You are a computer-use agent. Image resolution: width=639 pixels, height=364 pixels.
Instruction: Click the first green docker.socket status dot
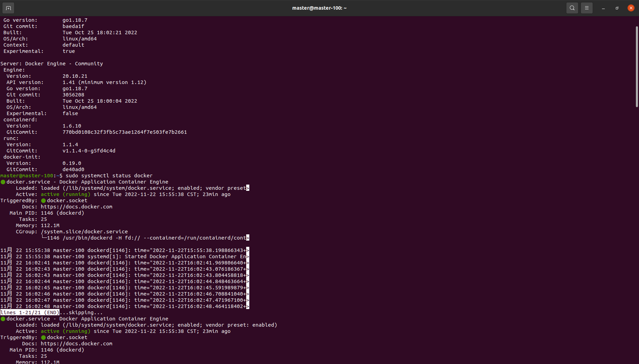(43, 200)
